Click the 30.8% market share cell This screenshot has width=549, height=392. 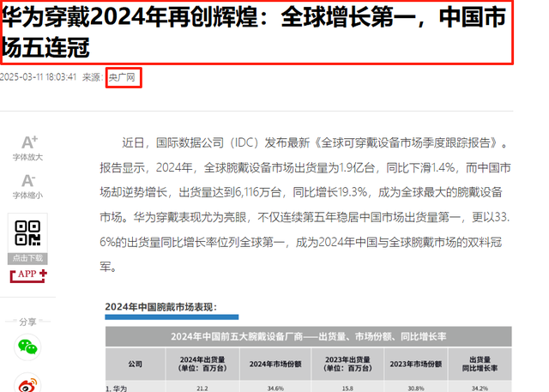[x=415, y=388]
